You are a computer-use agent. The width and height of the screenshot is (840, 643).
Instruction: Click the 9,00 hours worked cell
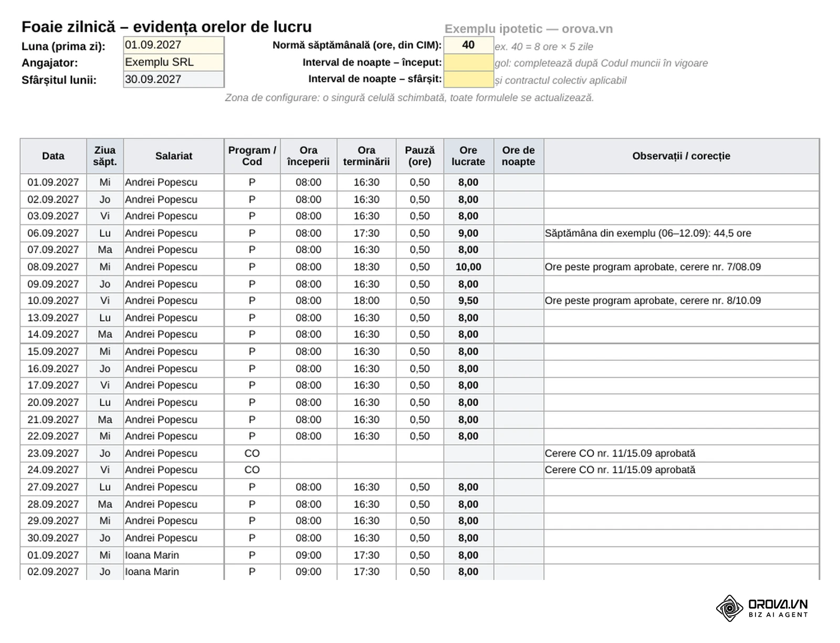tap(468, 233)
